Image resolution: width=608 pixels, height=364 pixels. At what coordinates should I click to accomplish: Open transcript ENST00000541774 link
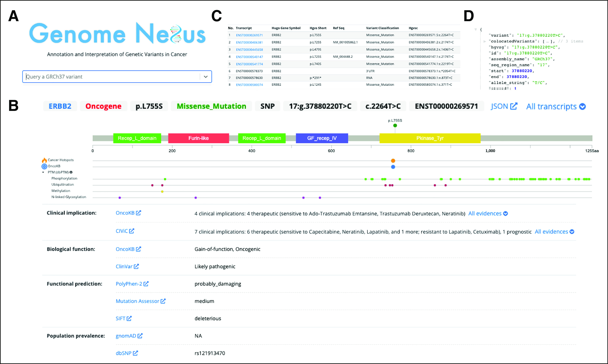[x=249, y=64]
